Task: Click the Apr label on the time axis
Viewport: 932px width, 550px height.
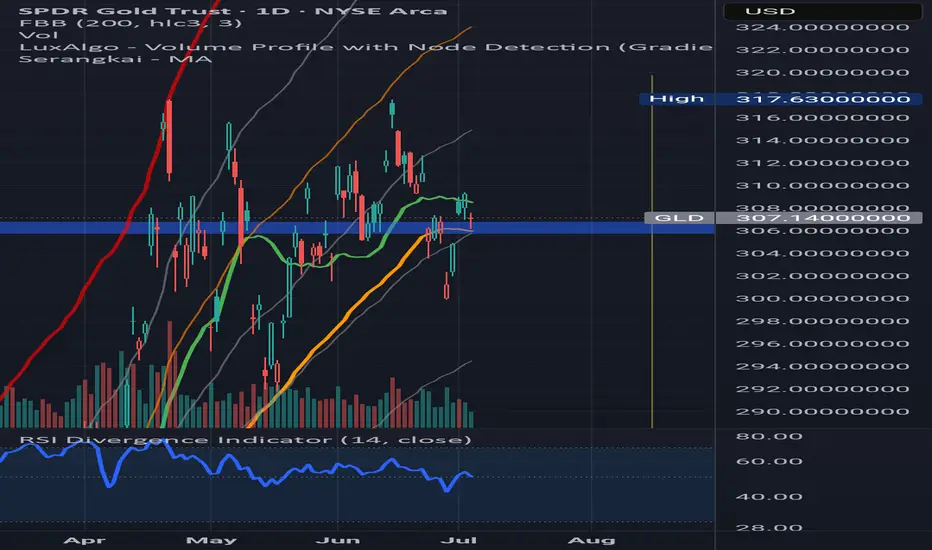Action: tap(84, 540)
